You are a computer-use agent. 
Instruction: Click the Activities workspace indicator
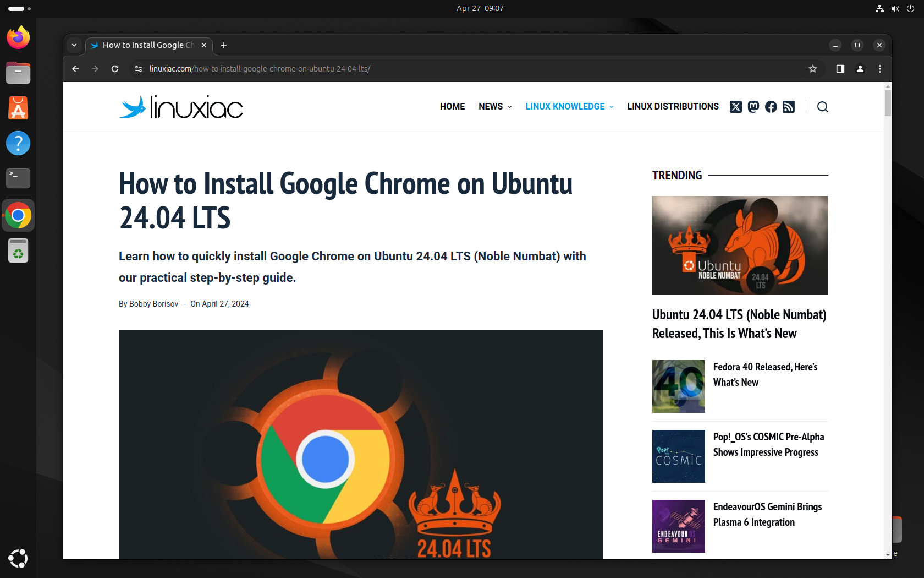pos(19,9)
